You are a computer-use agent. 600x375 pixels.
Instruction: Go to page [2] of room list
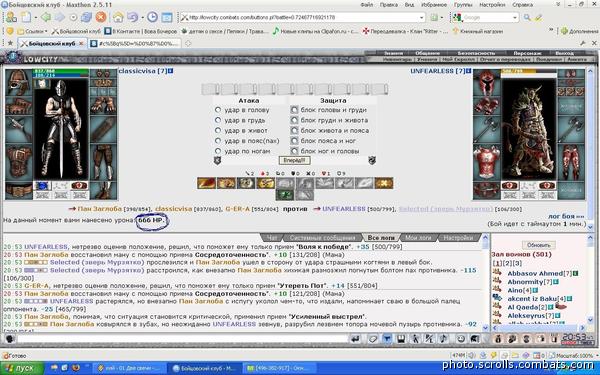point(508,263)
